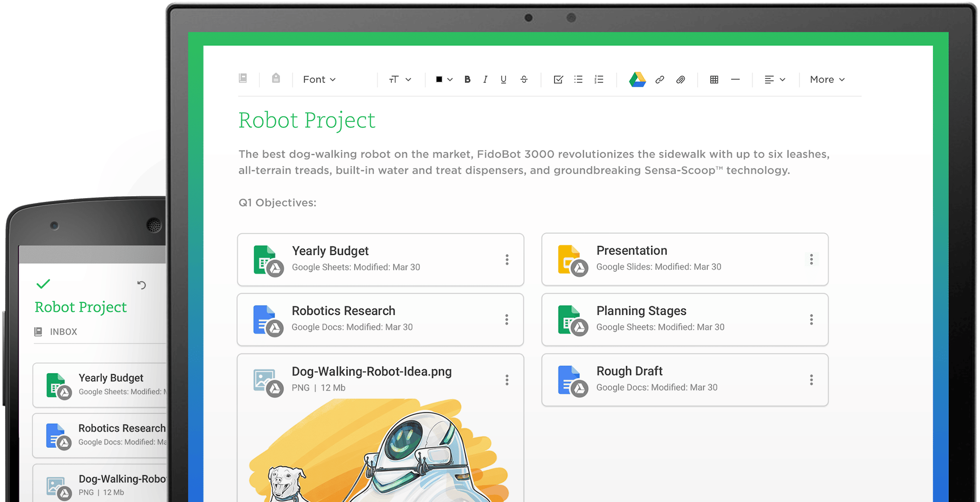Click the Robotics Research Docs icon on the tablet
Viewport: 980px width, 502px height.
pyautogui.click(x=267, y=321)
